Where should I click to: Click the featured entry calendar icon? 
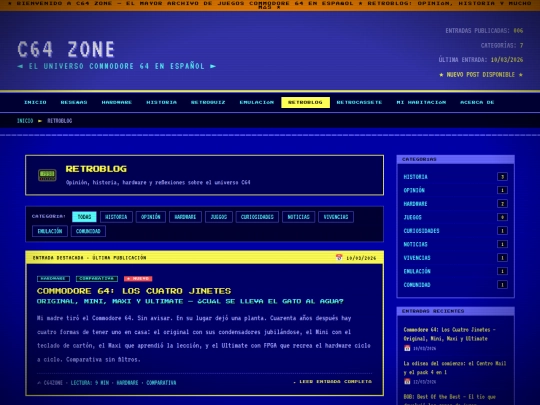click(x=339, y=257)
